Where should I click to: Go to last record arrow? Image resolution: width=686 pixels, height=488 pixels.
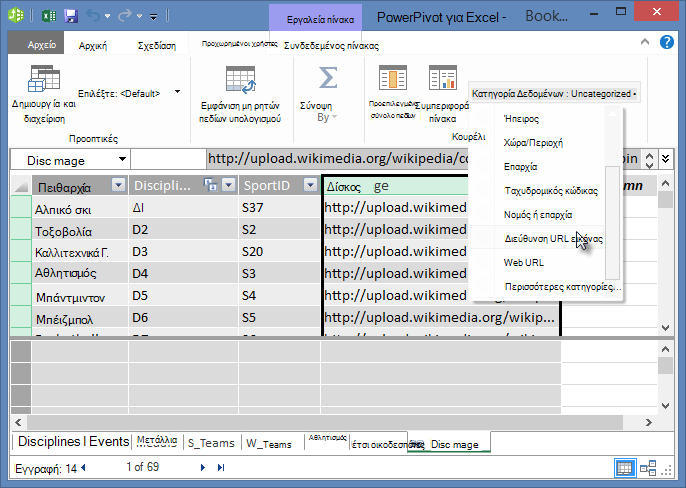pyautogui.click(x=221, y=467)
